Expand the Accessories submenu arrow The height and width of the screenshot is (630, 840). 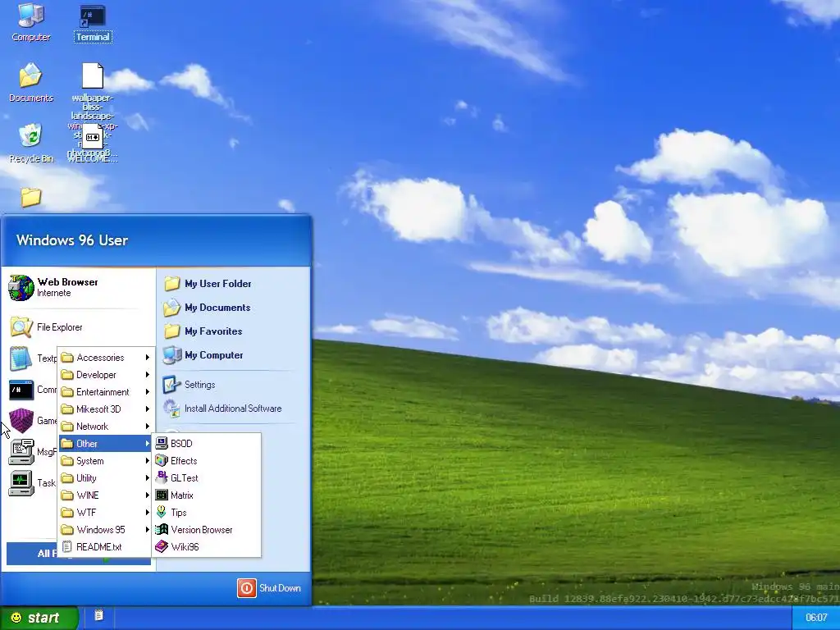click(148, 358)
